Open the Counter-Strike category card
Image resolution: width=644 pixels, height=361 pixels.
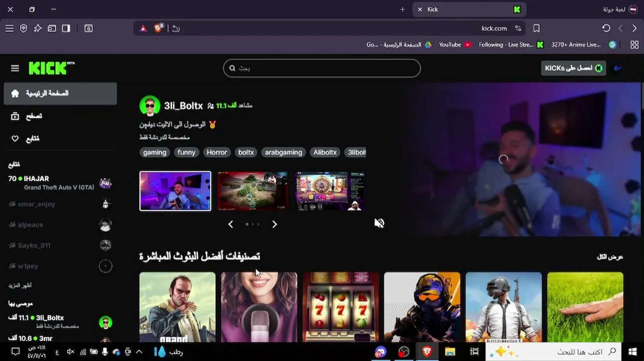tap(422, 307)
